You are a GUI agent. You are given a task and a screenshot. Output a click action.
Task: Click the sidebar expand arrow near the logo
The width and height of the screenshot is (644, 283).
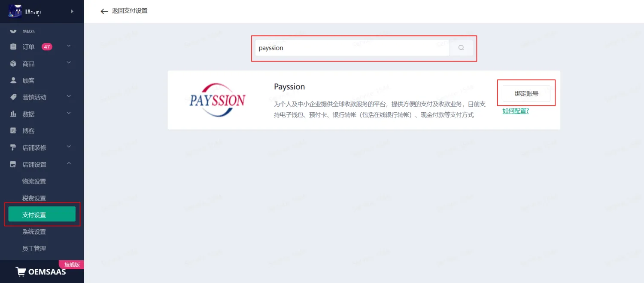click(x=72, y=12)
